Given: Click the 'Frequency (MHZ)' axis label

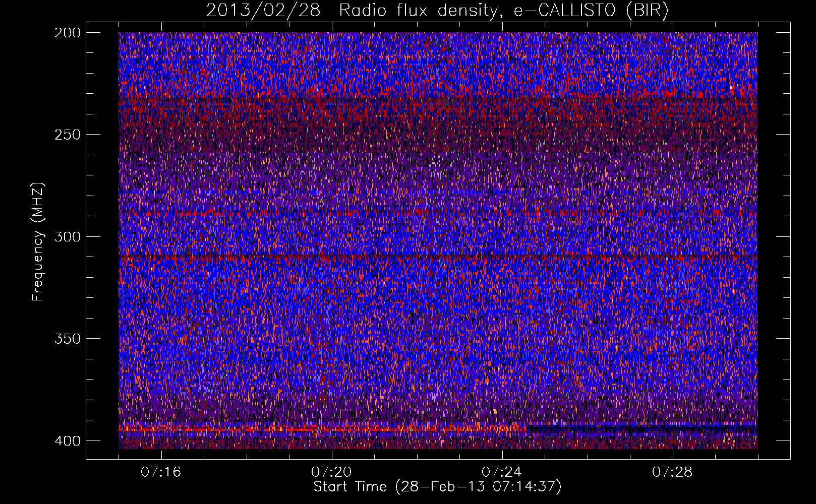Looking at the screenshot, I should tap(38, 242).
